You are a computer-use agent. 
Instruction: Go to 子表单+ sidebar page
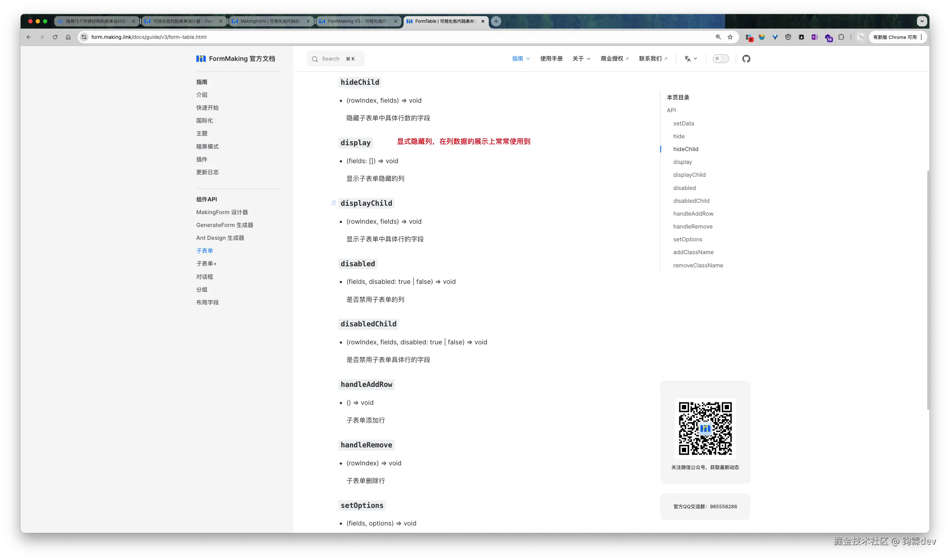(206, 263)
